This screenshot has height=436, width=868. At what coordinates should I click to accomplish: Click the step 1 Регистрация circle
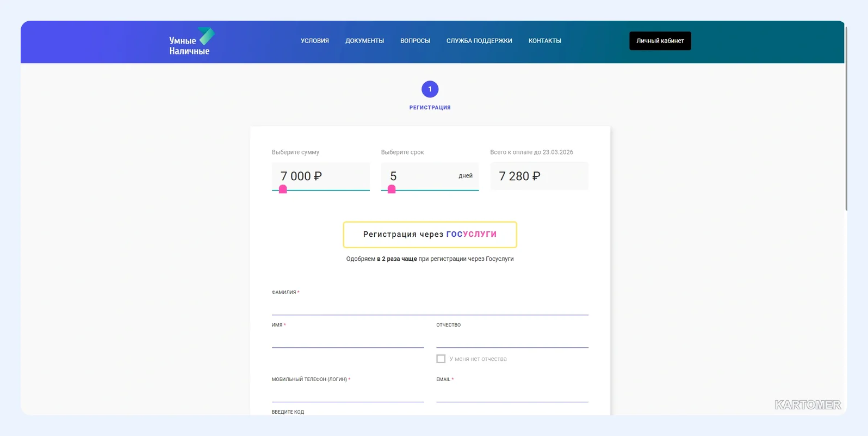coord(430,89)
